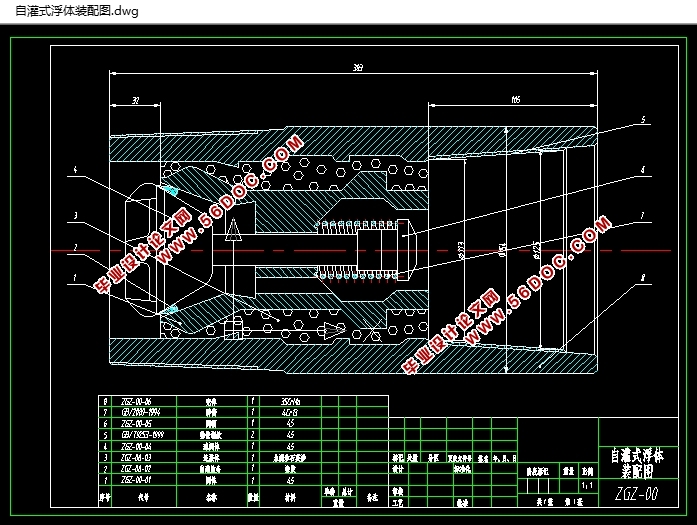Click the part callout number 5
697x525 pixels.
point(643,119)
